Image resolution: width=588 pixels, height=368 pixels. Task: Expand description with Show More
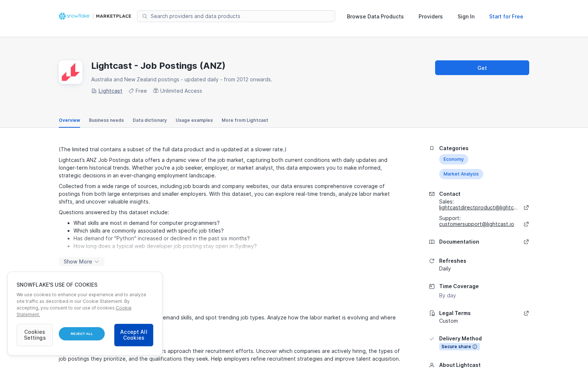(x=82, y=262)
